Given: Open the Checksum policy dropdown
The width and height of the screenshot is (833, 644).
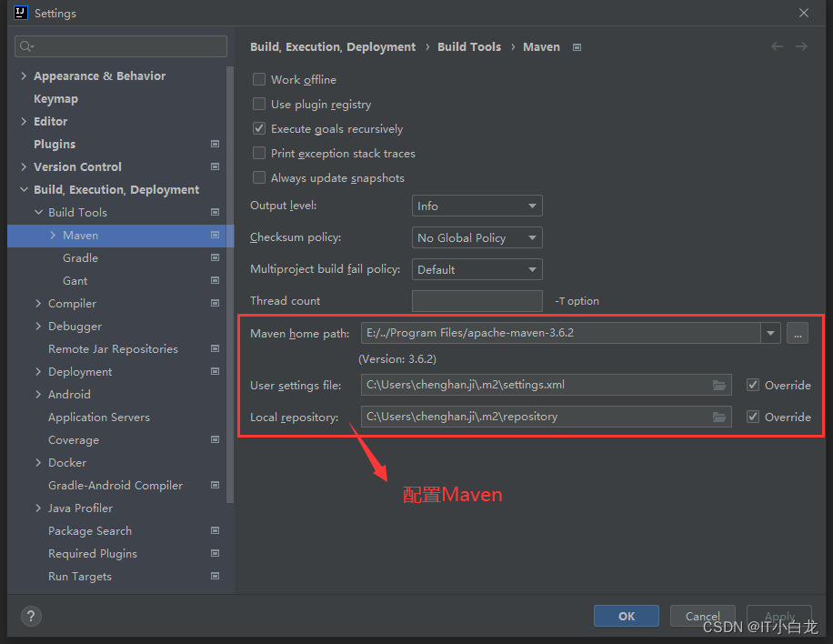Looking at the screenshot, I should [477, 238].
